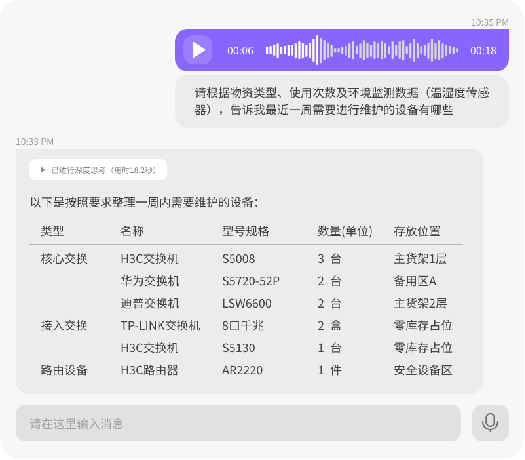Viewport: 525px width, 460px height.
Task: Click the 存放位置 column header
Action: (417, 231)
